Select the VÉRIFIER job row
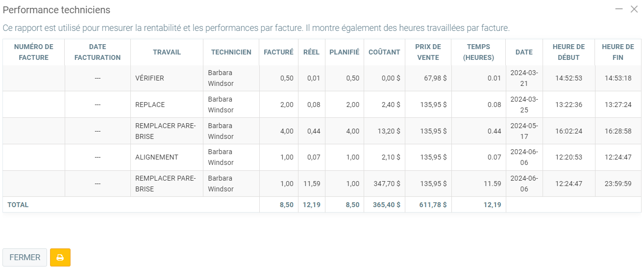This screenshot has height=268, width=644. pyautogui.click(x=150, y=78)
